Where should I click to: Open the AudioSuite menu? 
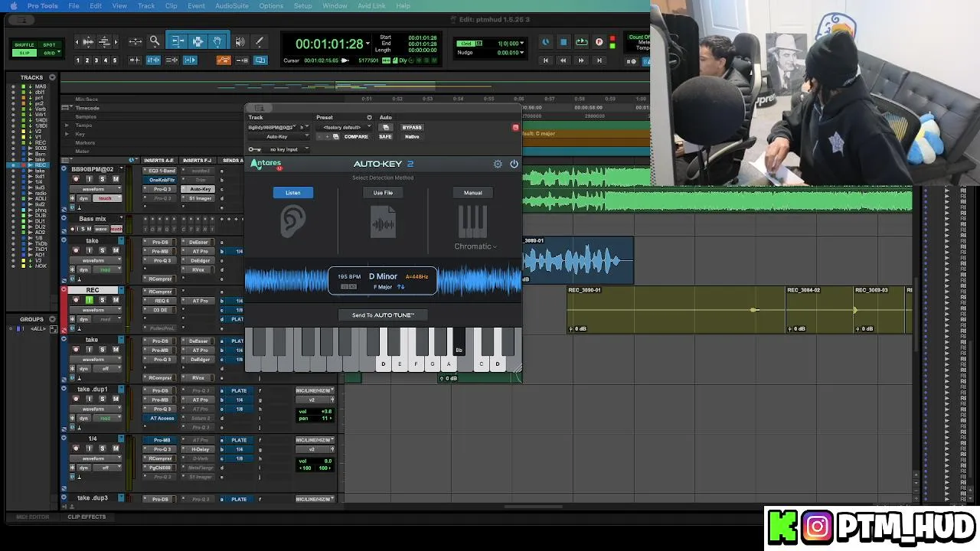coord(231,5)
